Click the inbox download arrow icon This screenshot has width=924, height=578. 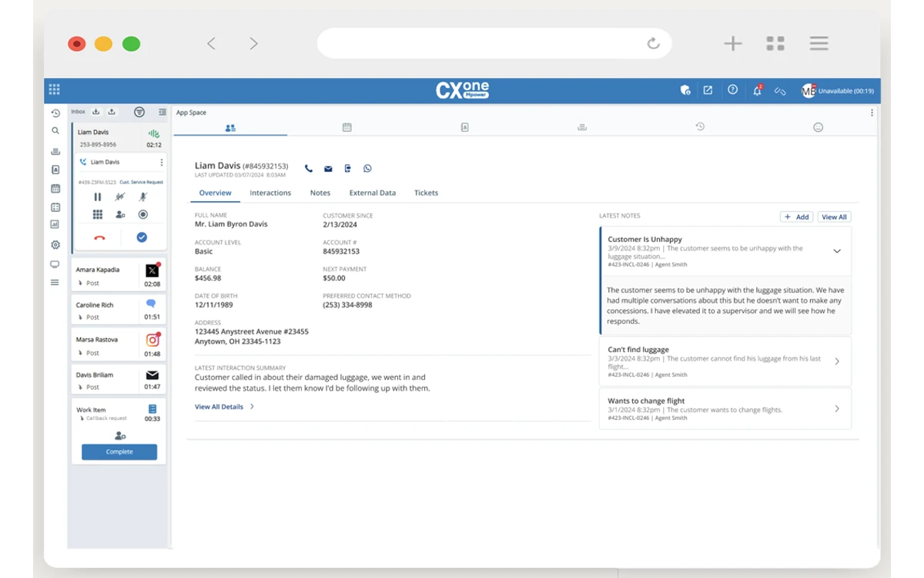[96, 112]
